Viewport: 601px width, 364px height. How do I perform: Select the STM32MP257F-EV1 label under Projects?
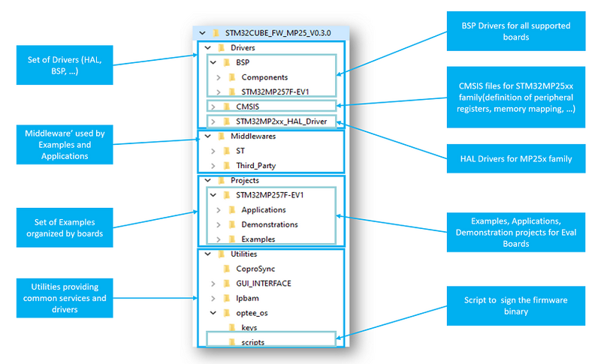[x=270, y=195]
